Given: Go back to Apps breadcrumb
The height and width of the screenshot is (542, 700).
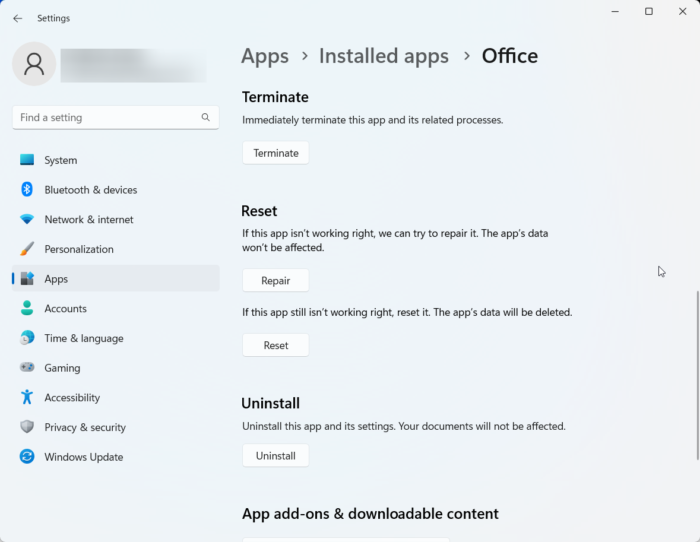Looking at the screenshot, I should (x=265, y=56).
